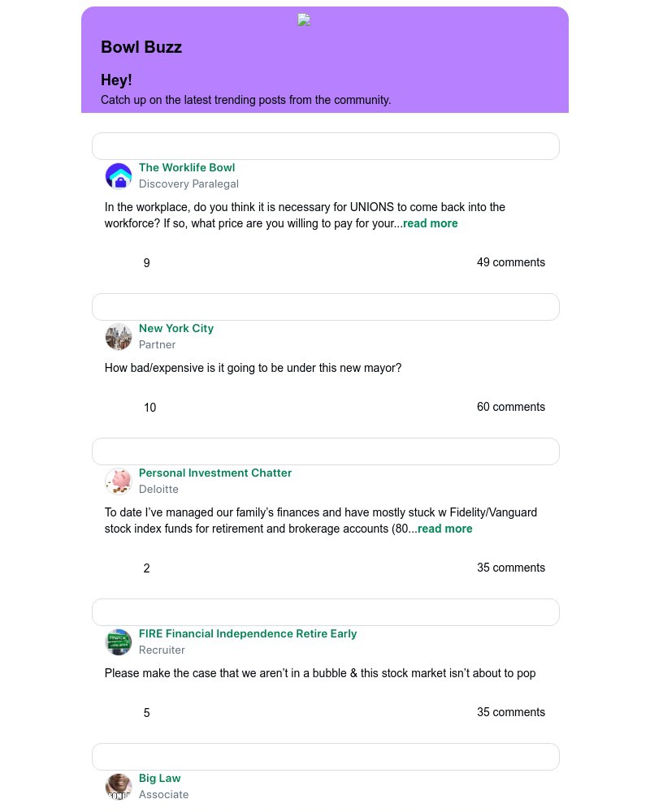Click The Worklife Bowl avatar icon
The image size is (650, 812).
(x=119, y=176)
